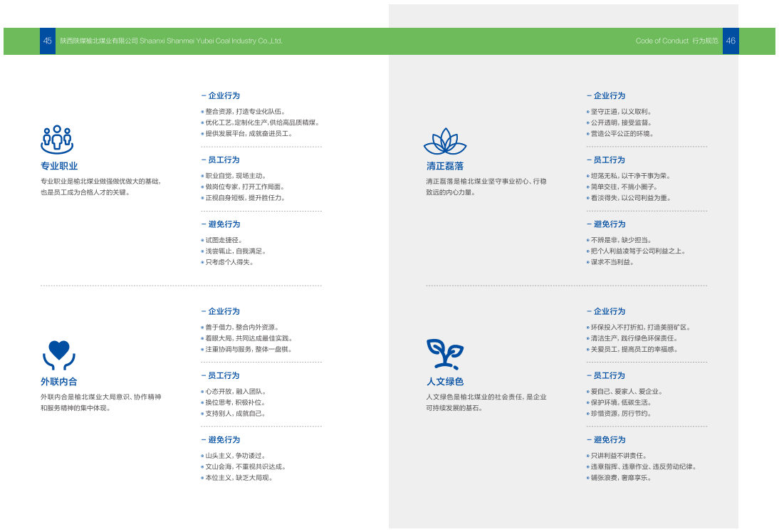This screenshot has height=532, width=779.
Task: Click the three-people team icon above 专业职业
Action: (x=57, y=139)
